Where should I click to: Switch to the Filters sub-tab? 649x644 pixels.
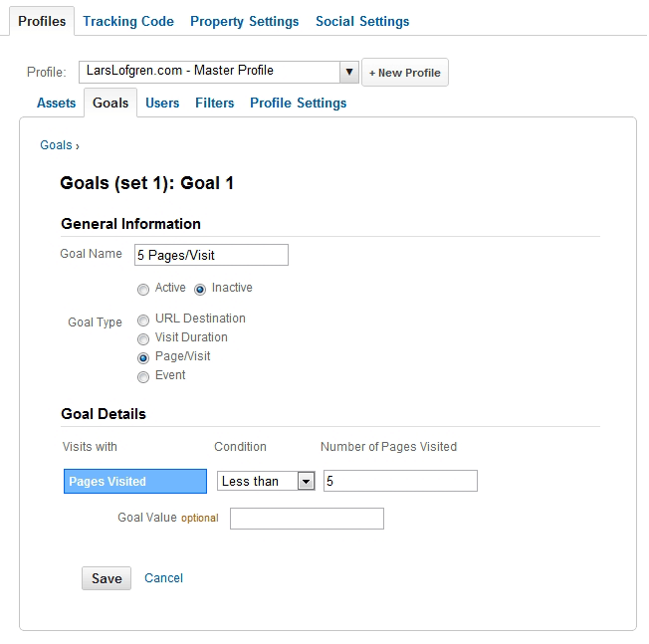coord(214,103)
